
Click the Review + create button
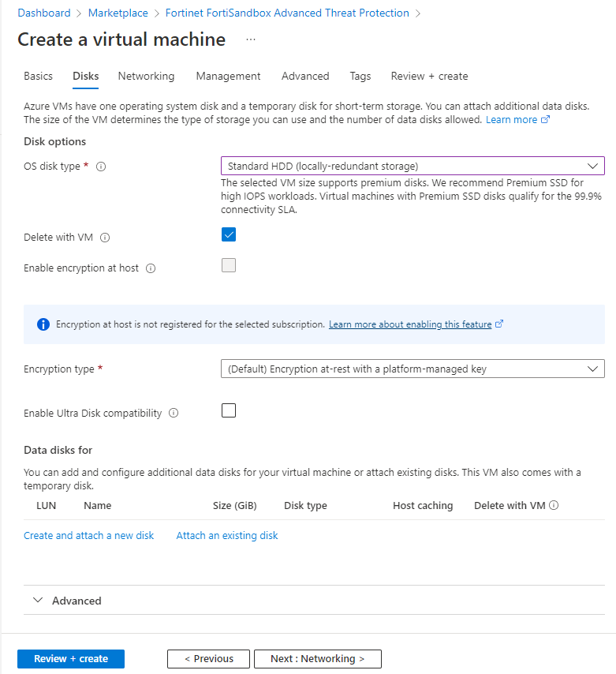click(x=71, y=659)
